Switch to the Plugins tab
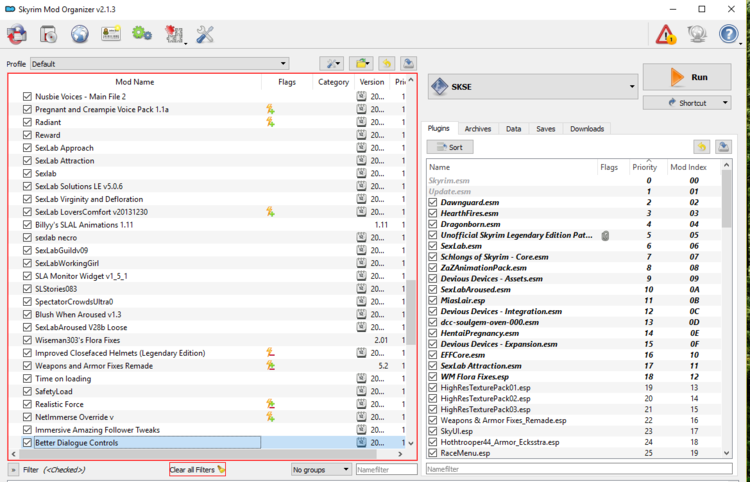750x482 pixels. point(439,129)
